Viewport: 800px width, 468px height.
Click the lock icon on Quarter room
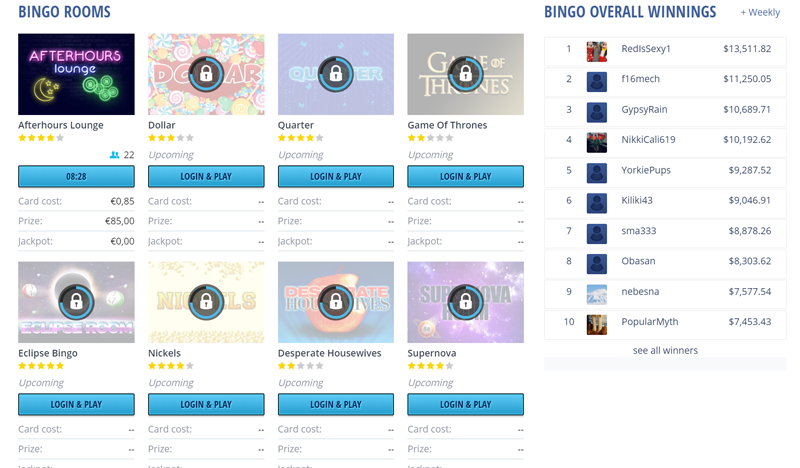pos(336,73)
